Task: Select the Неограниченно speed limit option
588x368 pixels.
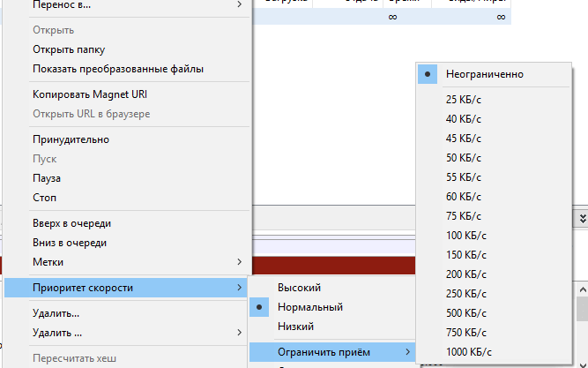Action: (484, 74)
